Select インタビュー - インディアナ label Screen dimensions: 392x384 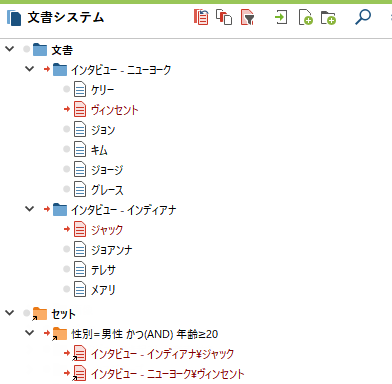tap(123, 210)
